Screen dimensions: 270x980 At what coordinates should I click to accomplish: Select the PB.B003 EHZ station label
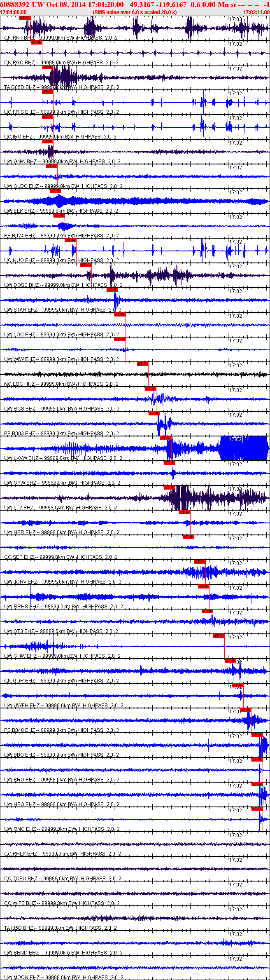pyautogui.click(x=20, y=434)
